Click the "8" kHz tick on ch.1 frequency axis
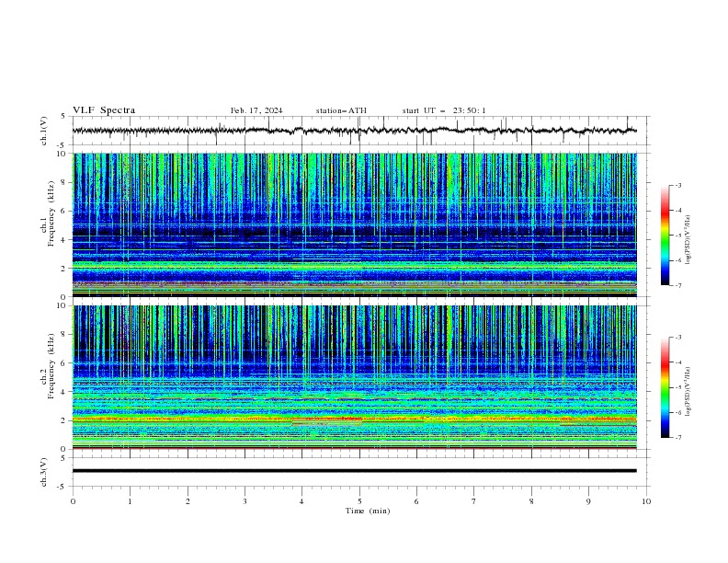 tap(64, 182)
